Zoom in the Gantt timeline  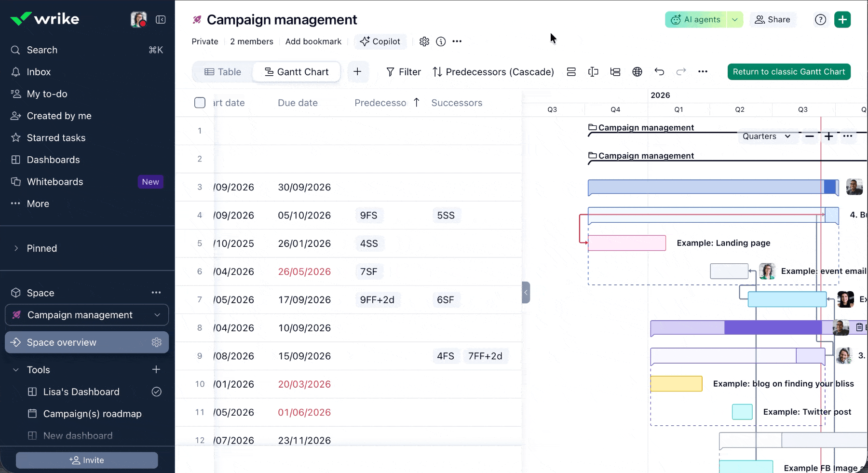pos(829,136)
